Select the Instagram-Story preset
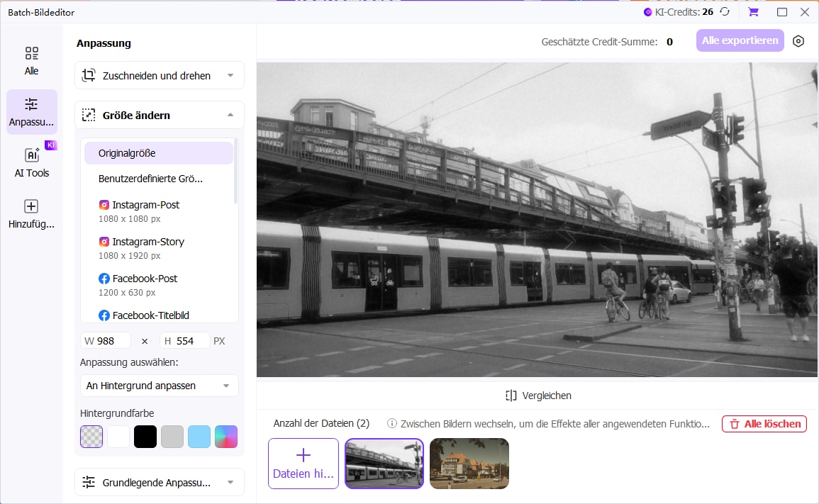Screen dimensions: 819x504 pyautogui.click(x=159, y=248)
